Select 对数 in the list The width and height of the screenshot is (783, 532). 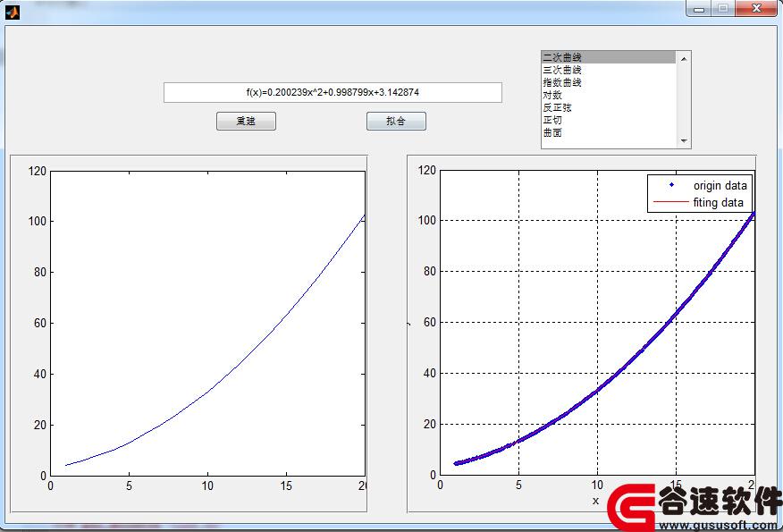609,95
